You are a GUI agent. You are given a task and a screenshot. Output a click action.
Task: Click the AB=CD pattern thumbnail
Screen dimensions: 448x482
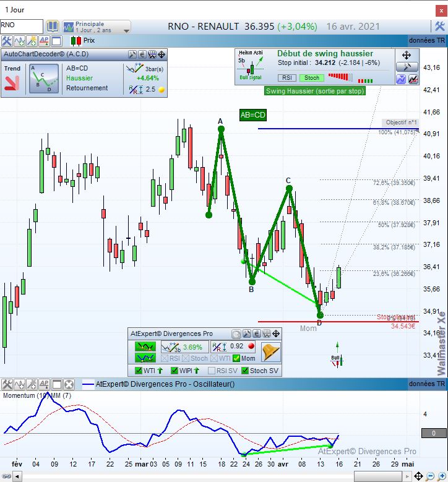click(44, 79)
